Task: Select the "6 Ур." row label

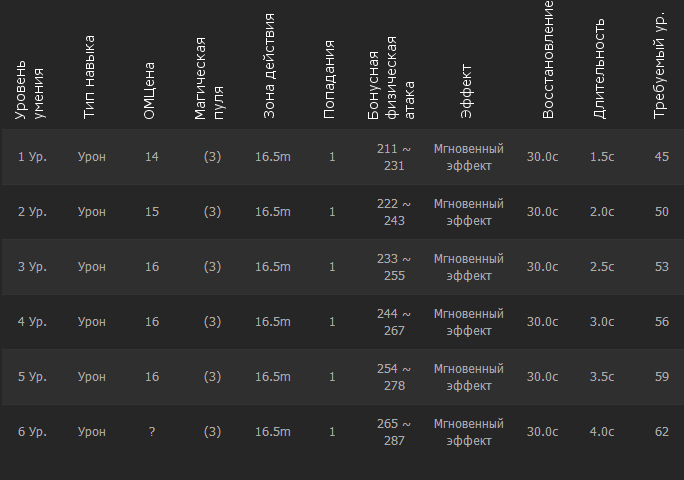Action: click(33, 432)
